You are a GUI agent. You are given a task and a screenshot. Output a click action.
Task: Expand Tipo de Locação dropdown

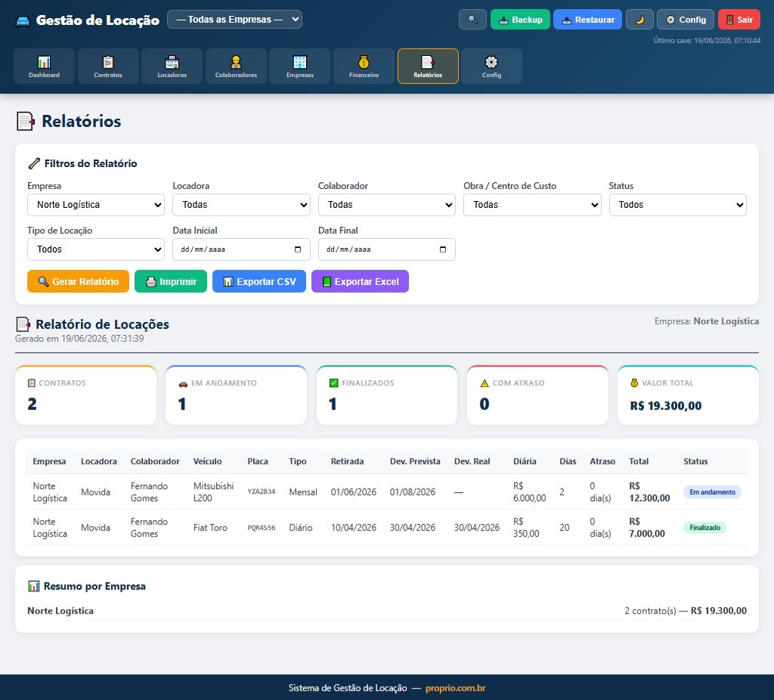(96, 249)
